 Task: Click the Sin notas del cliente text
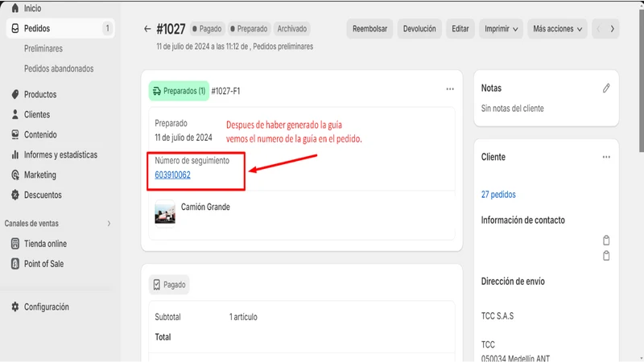[512, 109]
